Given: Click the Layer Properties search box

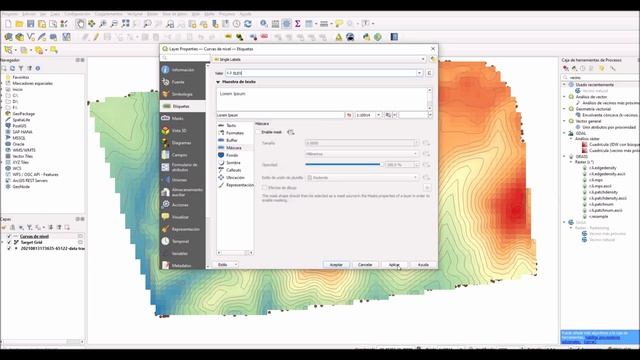Looking at the screenshot, I should pyautogui.click(x=186, y=58).
